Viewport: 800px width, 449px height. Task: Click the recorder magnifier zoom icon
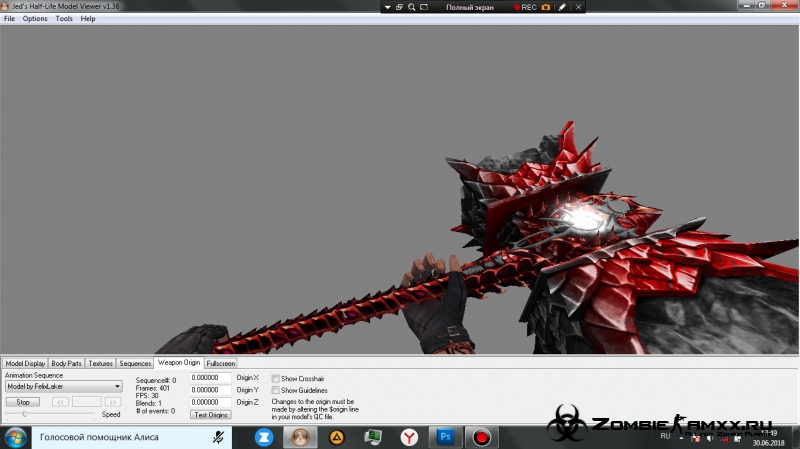point(412,7)
